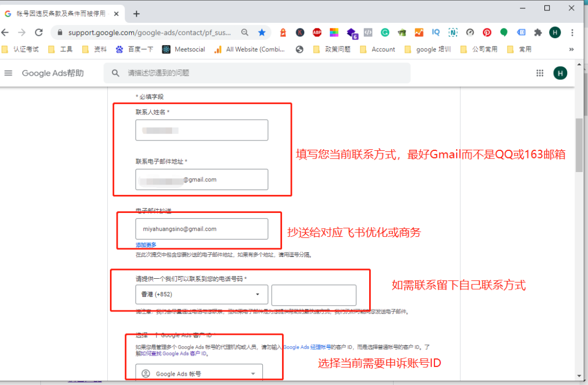Open 如何查找 Google Ads 客户 ID link
Image resolution: width=588 pixels, height=385 pixels.
pyautogui.click(x=174, y=353)
